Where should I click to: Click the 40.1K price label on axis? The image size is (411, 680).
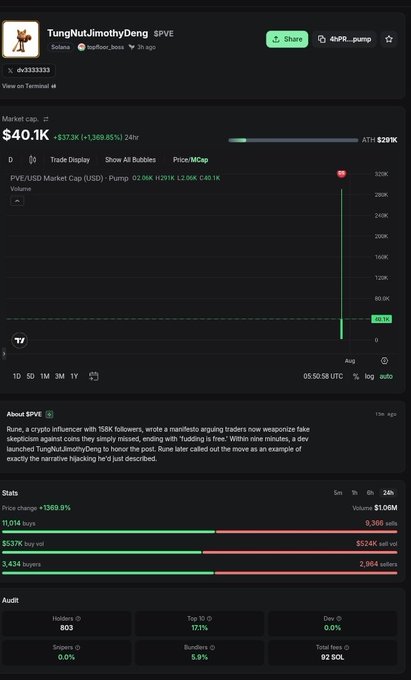tap(382, 319)
